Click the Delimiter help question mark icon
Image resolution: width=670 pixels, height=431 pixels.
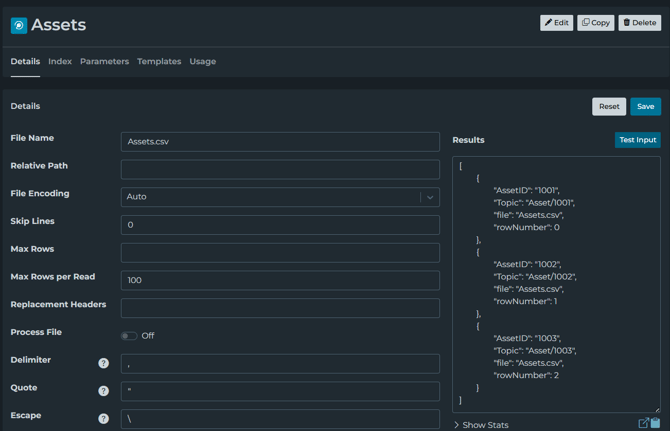pyautogui.click(x=103, y=363)
